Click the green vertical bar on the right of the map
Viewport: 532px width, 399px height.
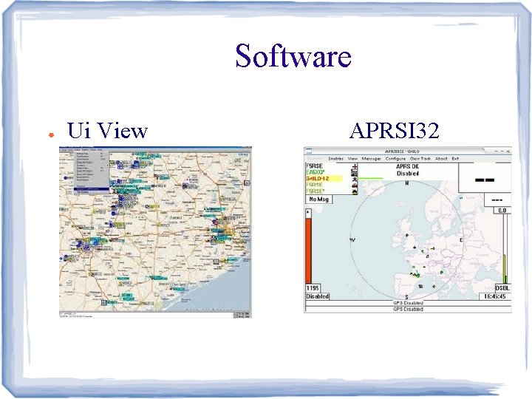505,269
